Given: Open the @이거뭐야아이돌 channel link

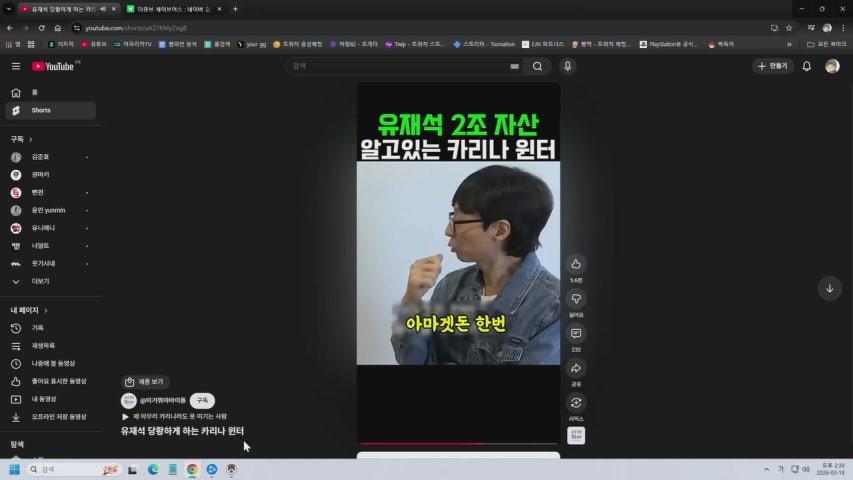Looking at the screenshot, I should point(163,401).
